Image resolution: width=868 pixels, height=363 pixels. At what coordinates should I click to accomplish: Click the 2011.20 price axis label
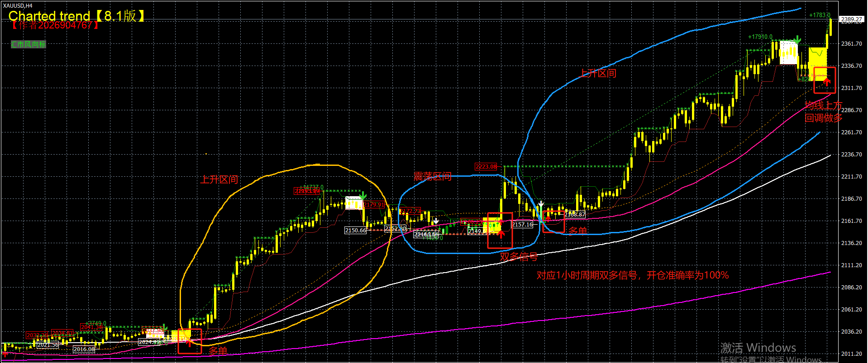click(x=851, y=354)
